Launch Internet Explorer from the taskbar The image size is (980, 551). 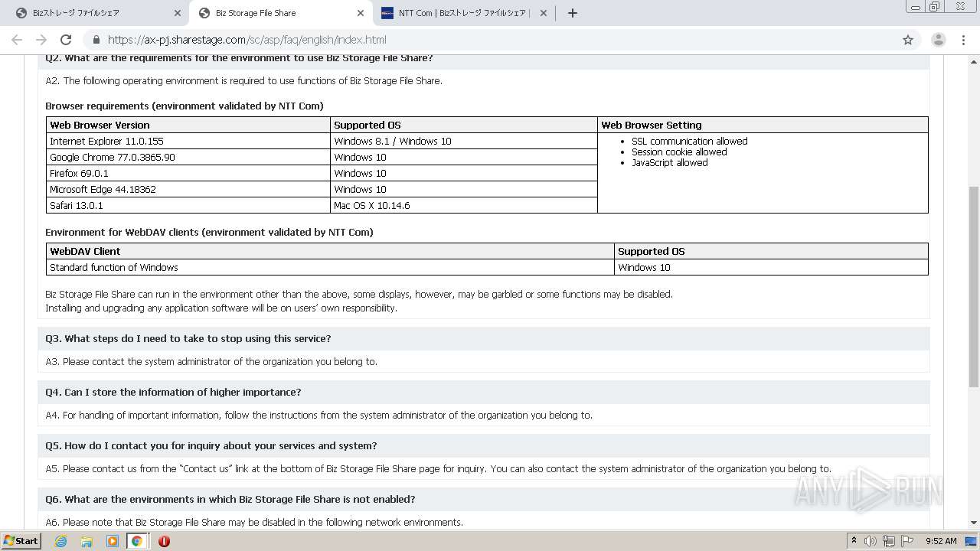pyautogui.click(x=60, y=541)
